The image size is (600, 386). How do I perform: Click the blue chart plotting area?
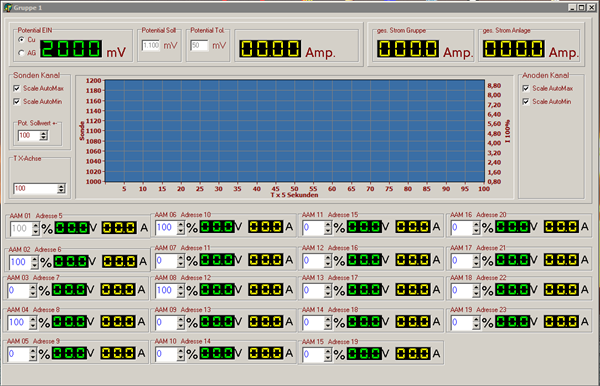tap(295, 131)
